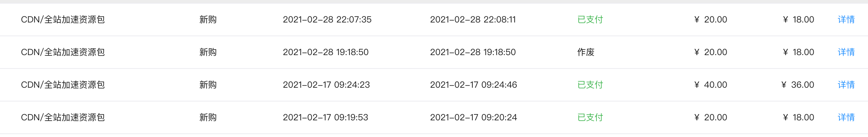The width and height of the screenshot is (868, 137).
Task: Open 详情 for the ¥40.00 order
Action: 846,85
